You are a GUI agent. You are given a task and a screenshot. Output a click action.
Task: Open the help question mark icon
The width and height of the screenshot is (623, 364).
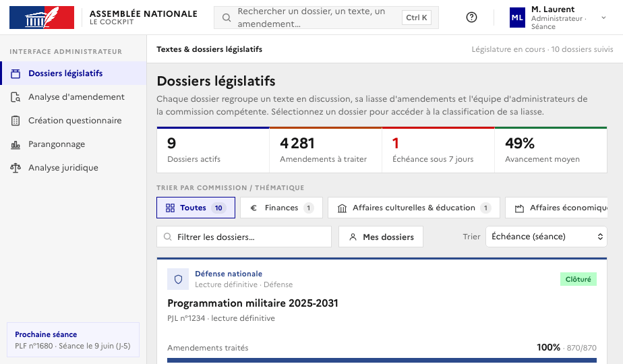471,17
